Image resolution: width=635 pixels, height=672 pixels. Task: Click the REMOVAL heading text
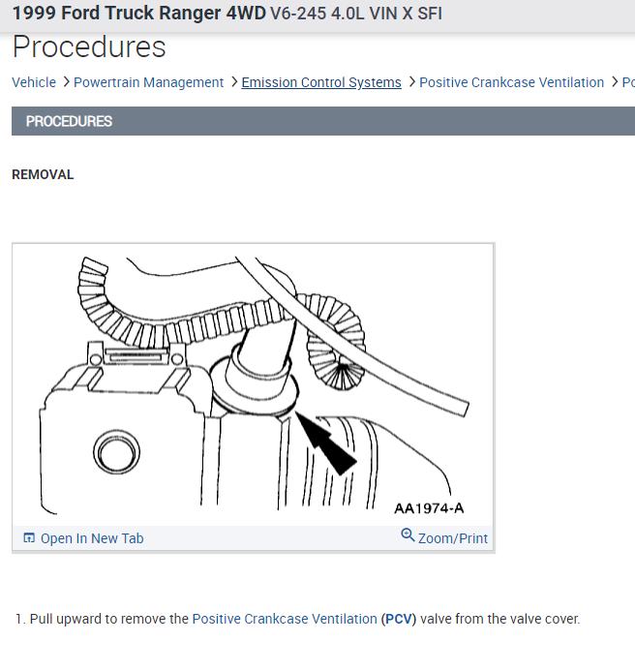[43, 175]
